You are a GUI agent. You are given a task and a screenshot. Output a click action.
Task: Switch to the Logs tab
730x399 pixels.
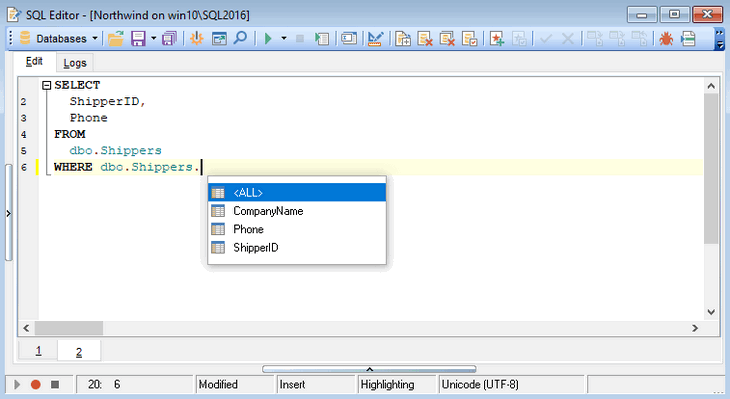(x=74, y=63)
